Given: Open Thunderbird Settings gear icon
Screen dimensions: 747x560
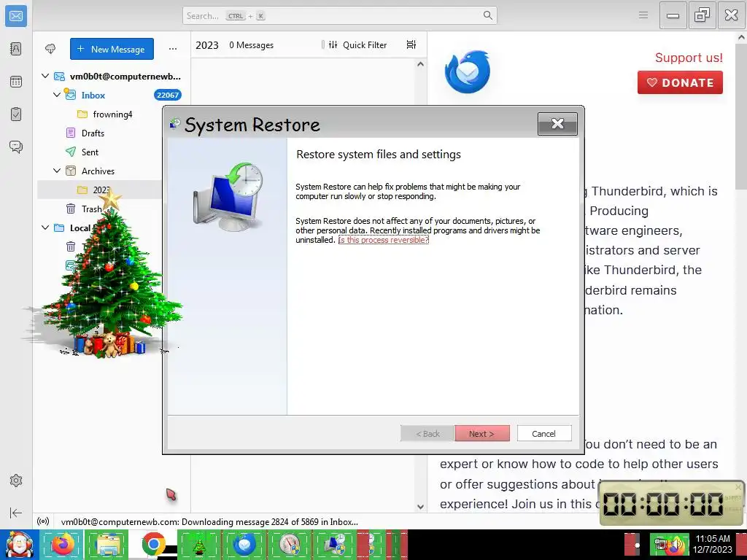Looking at the screenshot, I should coord(16,481).
